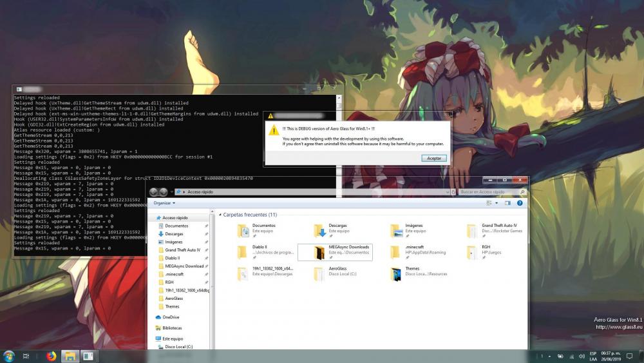The image size is (644, 363).
Task: Open Explorer help via the question mark icon
Action: point(520,203)
